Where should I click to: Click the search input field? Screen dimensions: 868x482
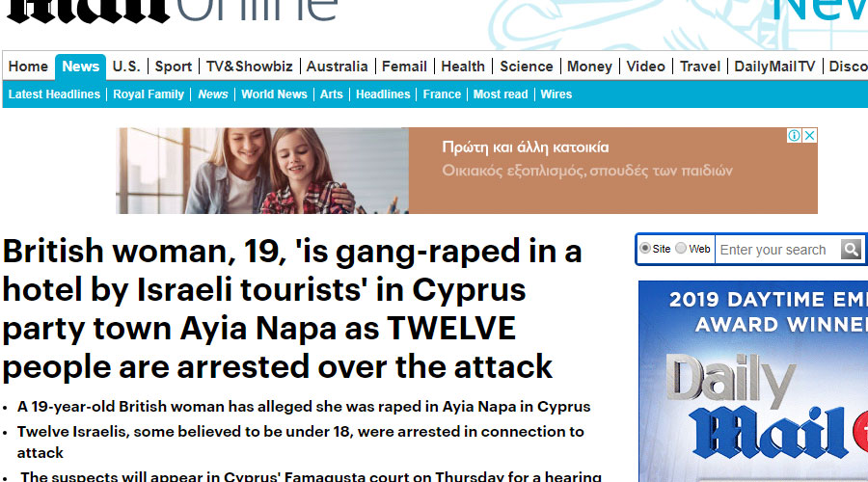point(777,250)
